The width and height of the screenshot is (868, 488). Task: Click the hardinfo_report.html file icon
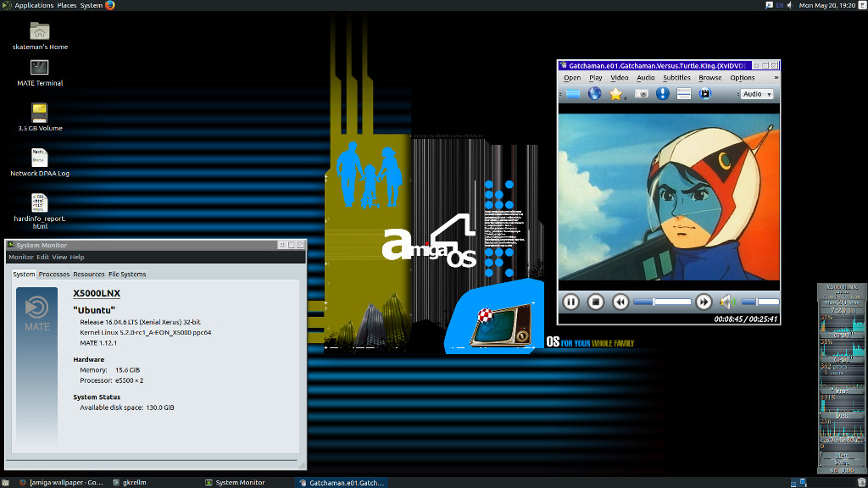pos(39,202)
